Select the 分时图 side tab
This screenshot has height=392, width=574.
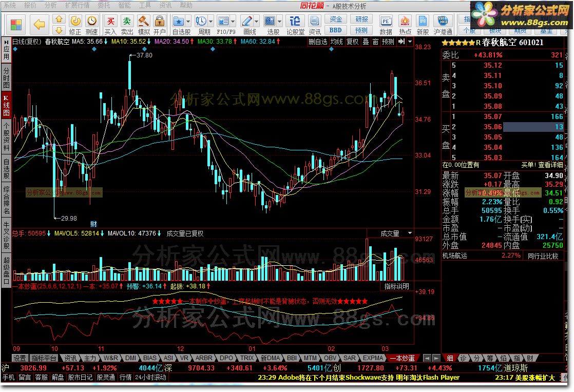6,77
